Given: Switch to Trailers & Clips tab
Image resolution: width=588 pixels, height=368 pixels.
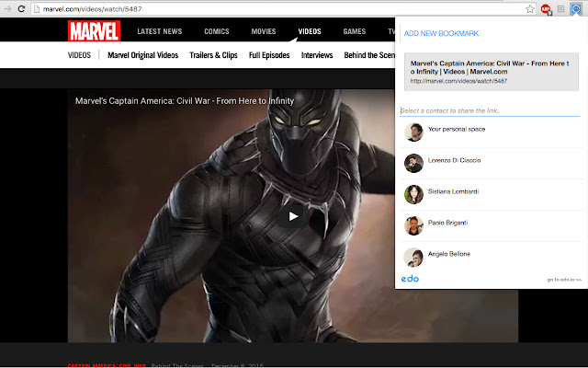Looking at the screenshot, I should click(213, 55).
